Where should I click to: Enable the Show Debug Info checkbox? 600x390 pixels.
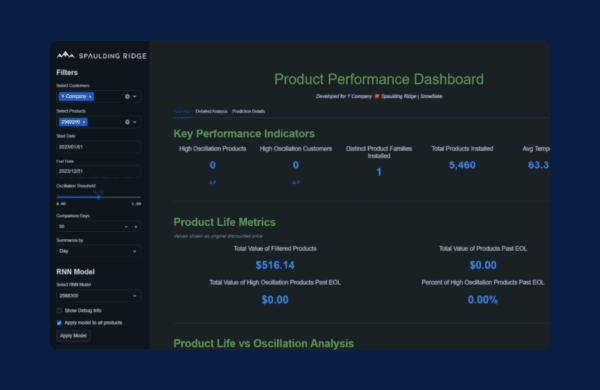[59, 311]
